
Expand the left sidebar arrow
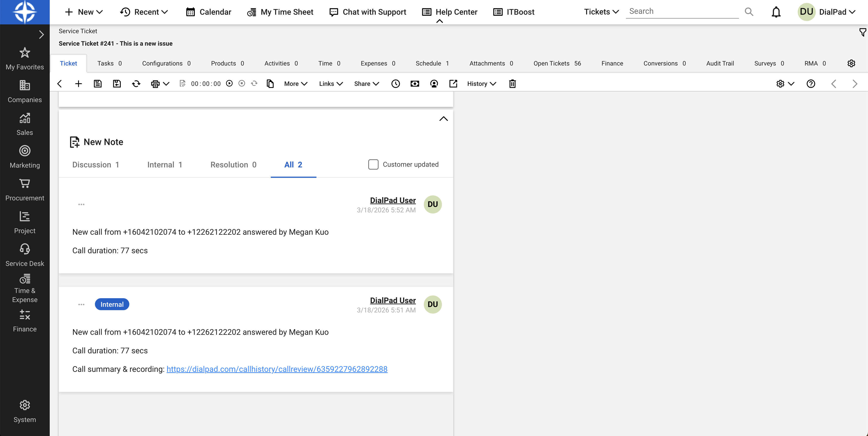[41, 34]
